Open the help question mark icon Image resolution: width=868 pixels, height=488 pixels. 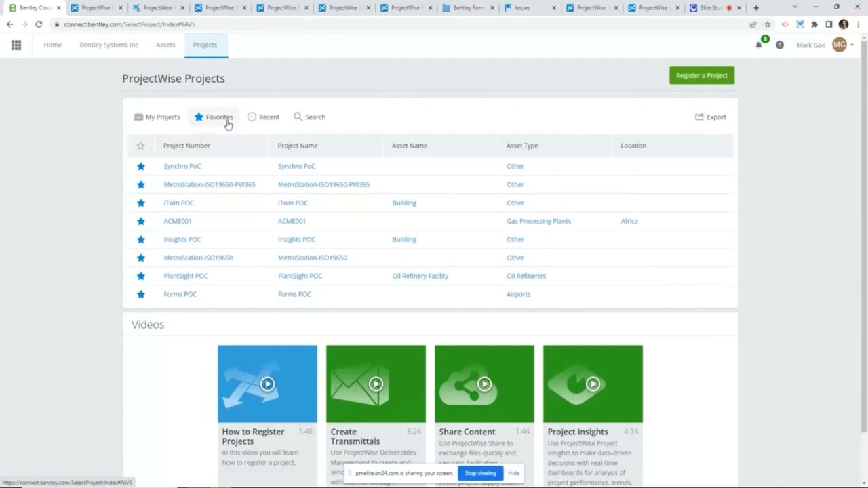pos(780,45)
